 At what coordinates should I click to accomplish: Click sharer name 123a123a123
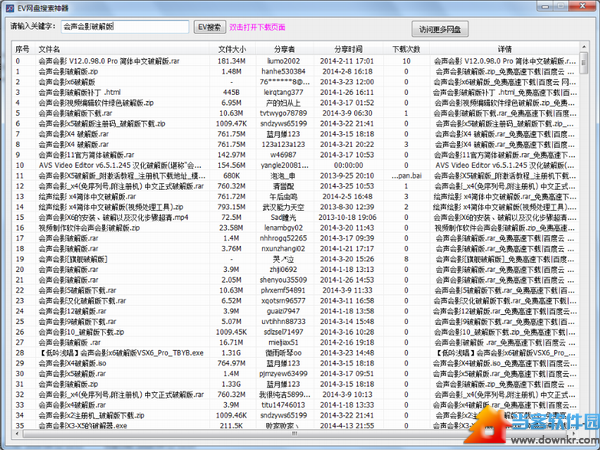point(284,144)
